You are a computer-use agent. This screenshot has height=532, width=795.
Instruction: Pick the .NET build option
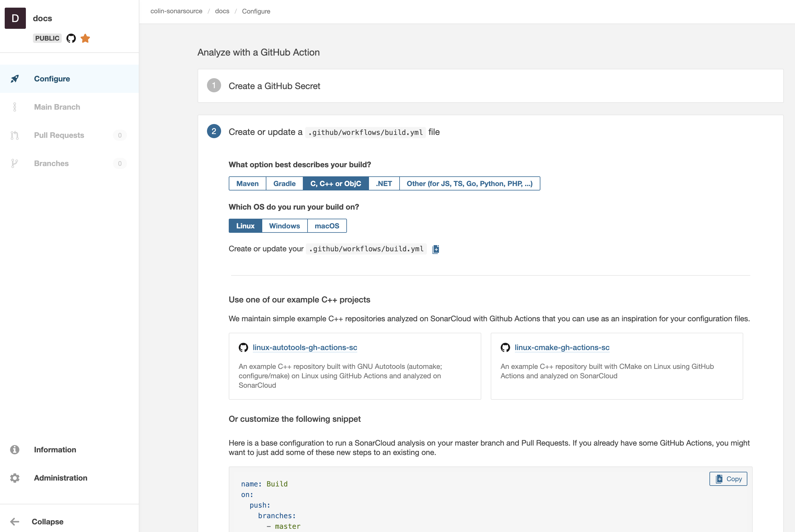pyautogui.click(x=384, y=183)
